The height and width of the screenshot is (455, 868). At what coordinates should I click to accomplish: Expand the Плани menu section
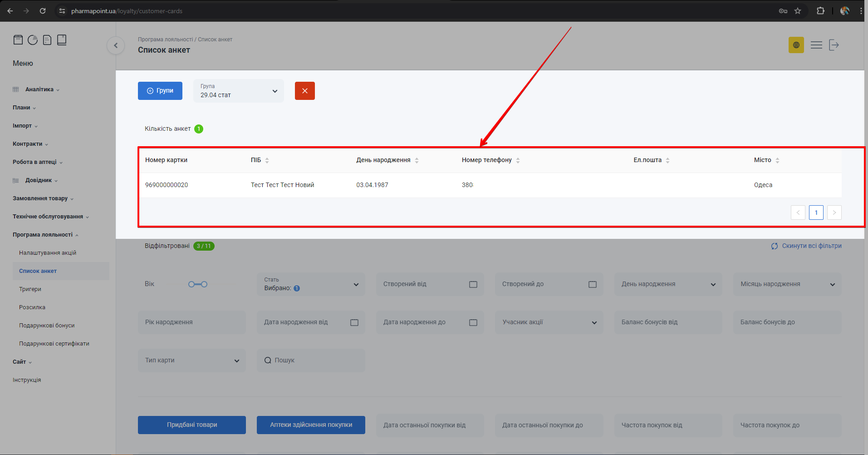pos(24,108)
